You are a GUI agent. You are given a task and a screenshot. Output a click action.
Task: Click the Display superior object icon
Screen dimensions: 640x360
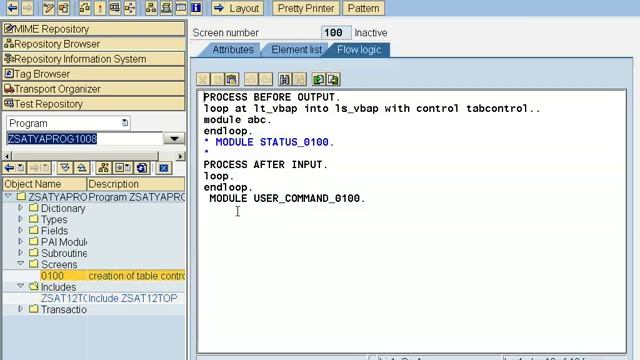tap(103, 168)
